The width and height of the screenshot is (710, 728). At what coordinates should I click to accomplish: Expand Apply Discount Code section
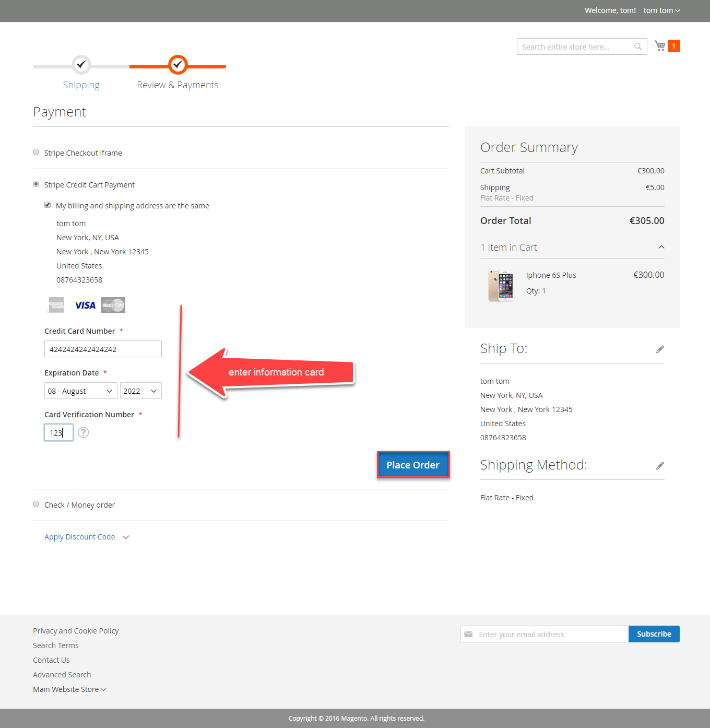click(x=80, y=537)
